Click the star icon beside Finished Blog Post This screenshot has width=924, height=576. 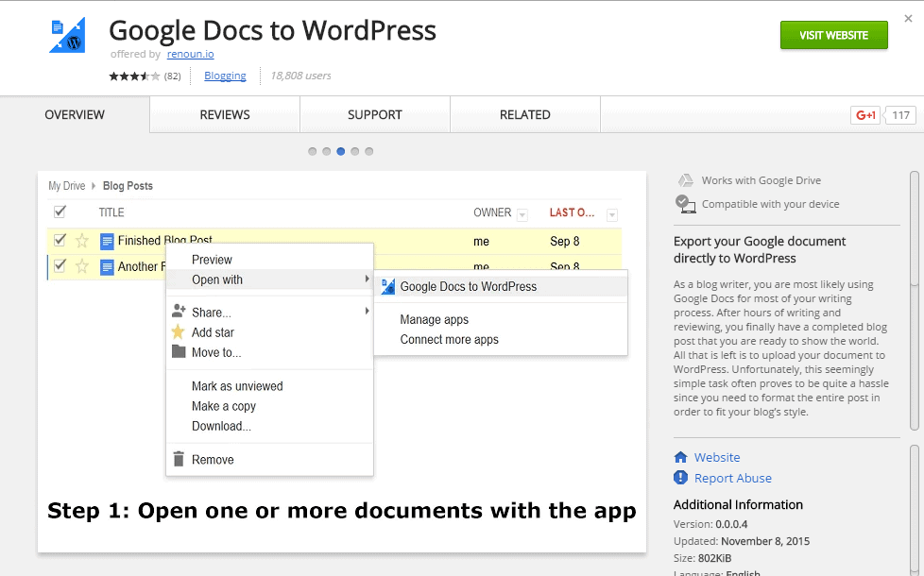[x=82, y=241]
